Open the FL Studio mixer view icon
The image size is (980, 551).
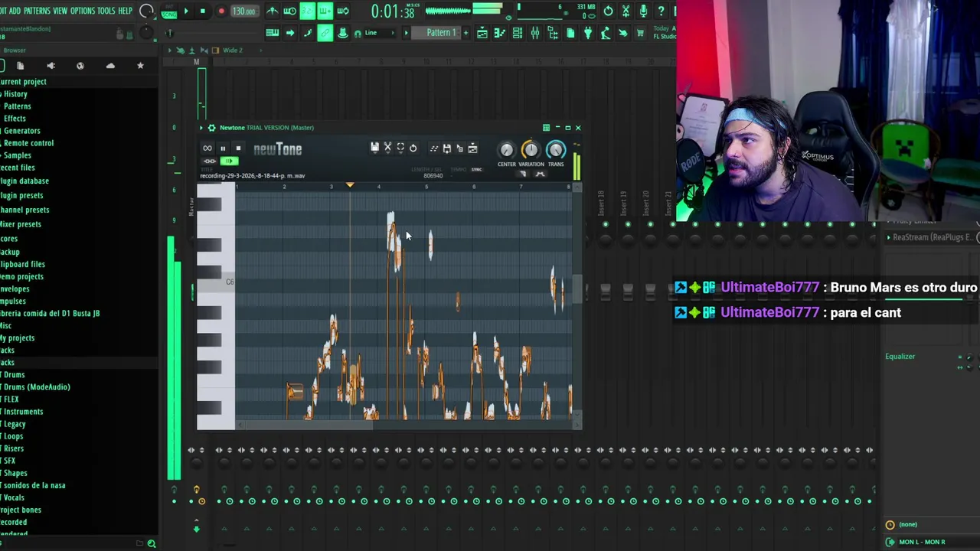[535, 33]
